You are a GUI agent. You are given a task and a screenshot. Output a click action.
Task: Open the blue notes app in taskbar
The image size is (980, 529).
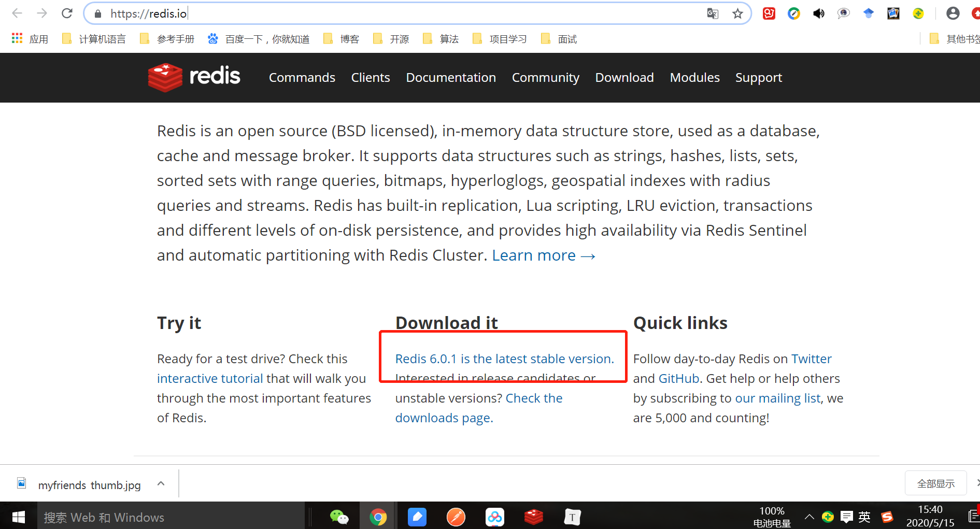[417, 517]
